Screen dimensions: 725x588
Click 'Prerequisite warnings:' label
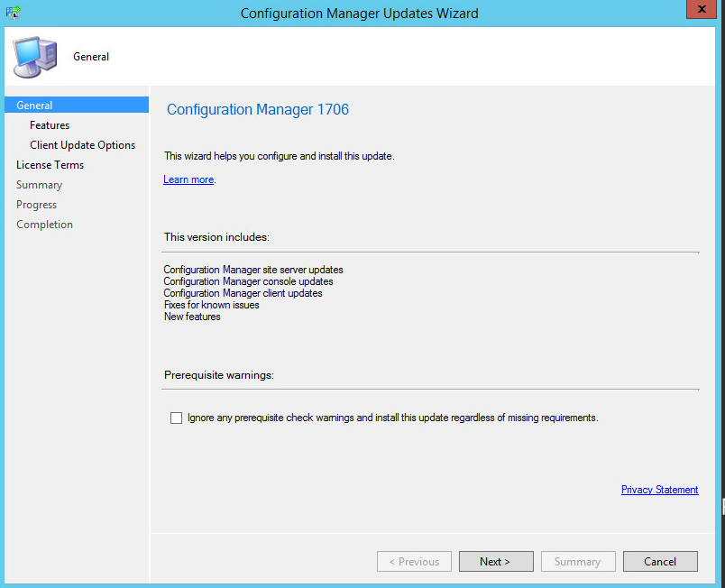219,375
